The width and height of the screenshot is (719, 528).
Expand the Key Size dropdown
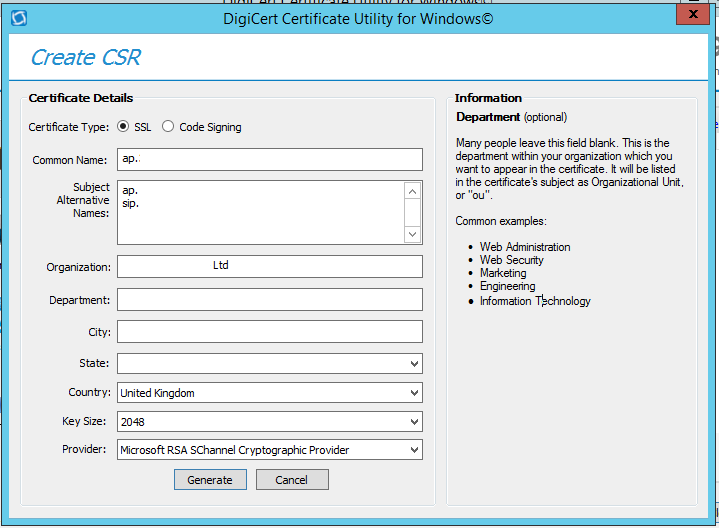(270, 422)
